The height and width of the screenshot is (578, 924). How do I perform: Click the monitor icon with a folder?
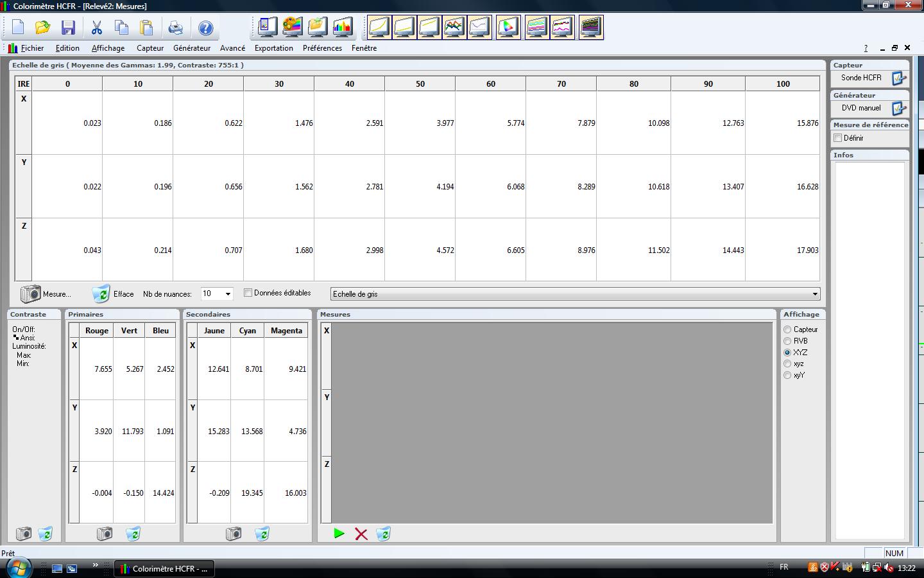tap(318, 28)
